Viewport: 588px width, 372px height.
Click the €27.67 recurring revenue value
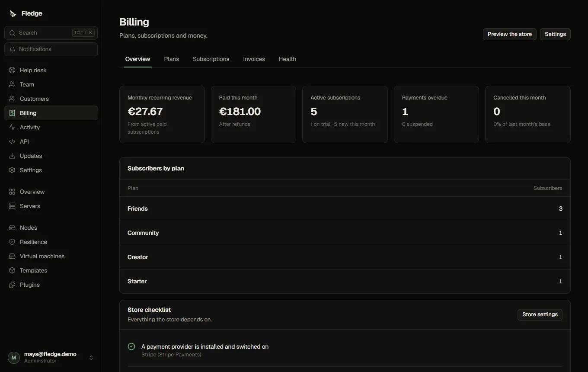click(145, 112)
